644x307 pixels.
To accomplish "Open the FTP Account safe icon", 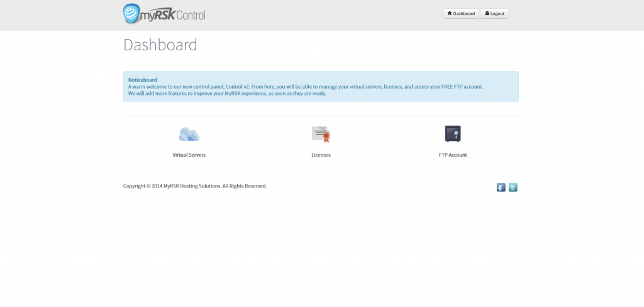I will 453,134.
